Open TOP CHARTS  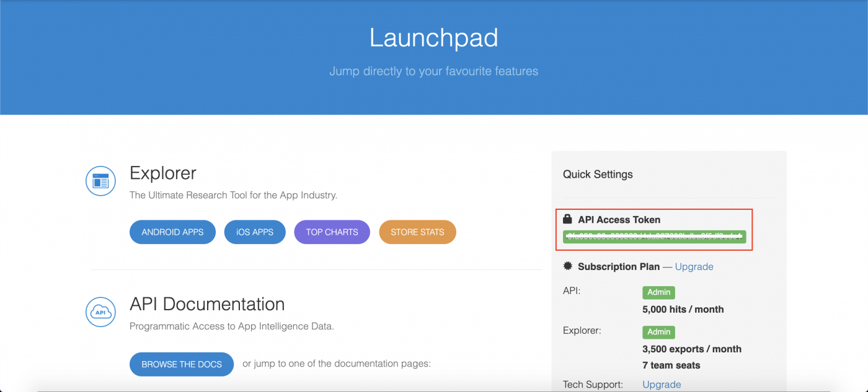[332, 232]
